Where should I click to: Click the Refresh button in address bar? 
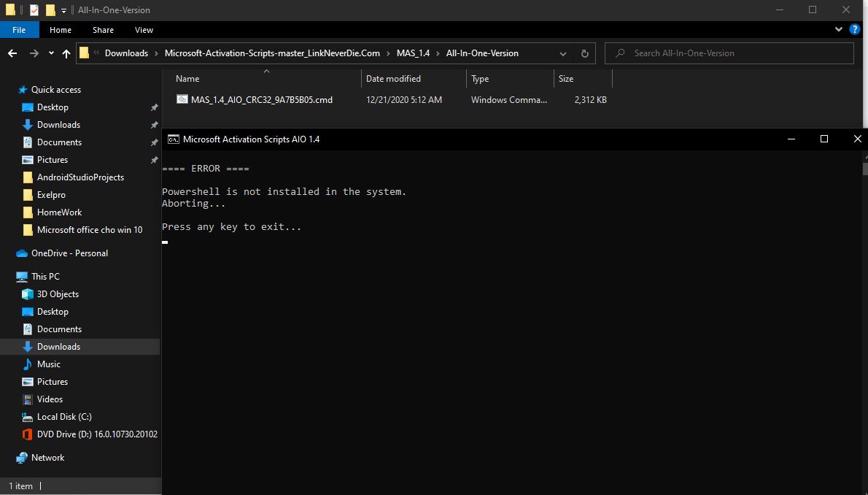pyautogui.click(x=584, y=53)
